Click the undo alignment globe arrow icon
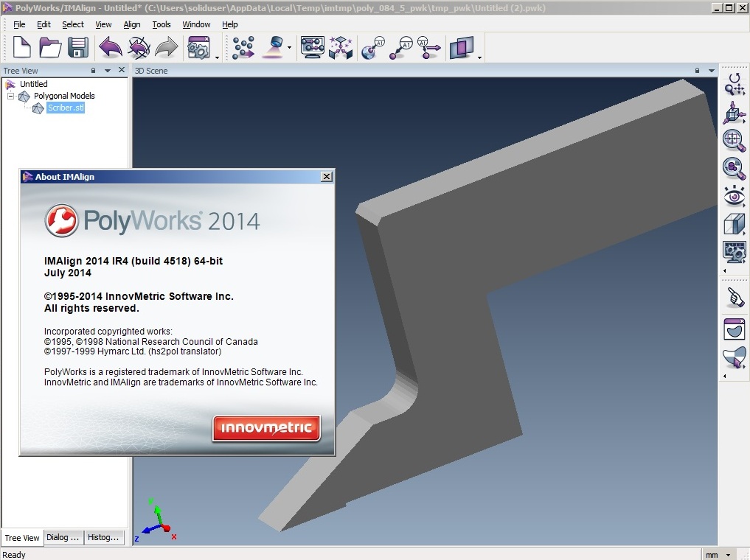 pyautogui.click(x=139, y=47)
